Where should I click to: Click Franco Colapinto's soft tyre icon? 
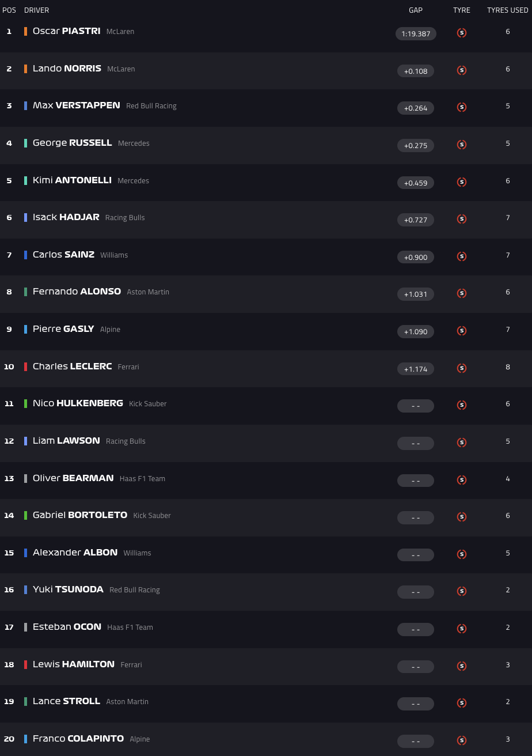(462, 740)
